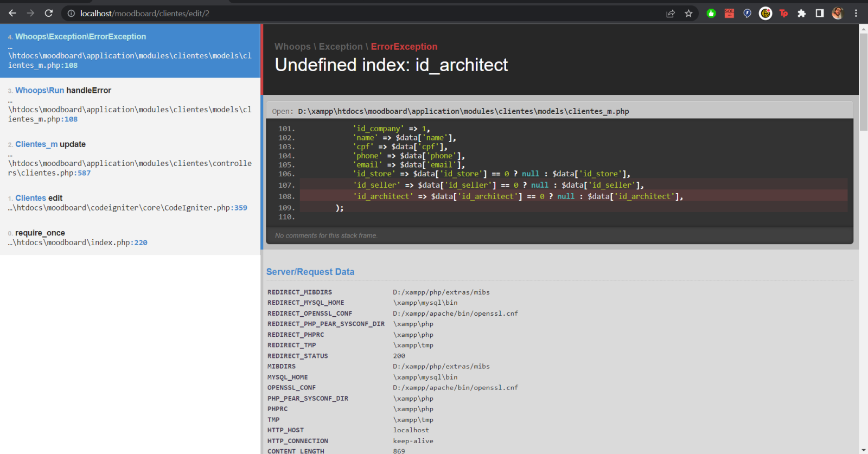The image size is (868, 454).
Task: Open the green thumbs-up extension
Action: pos(711,14)
